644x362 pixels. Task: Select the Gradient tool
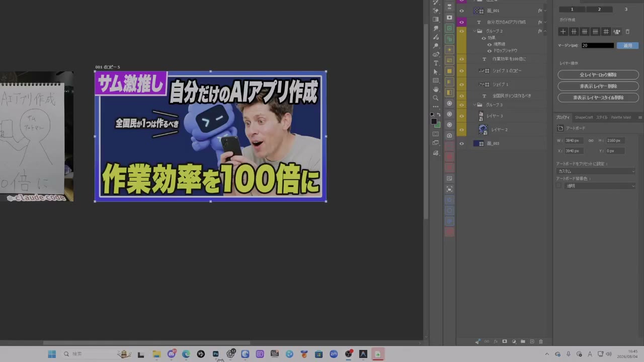click(x=436, y=20)
